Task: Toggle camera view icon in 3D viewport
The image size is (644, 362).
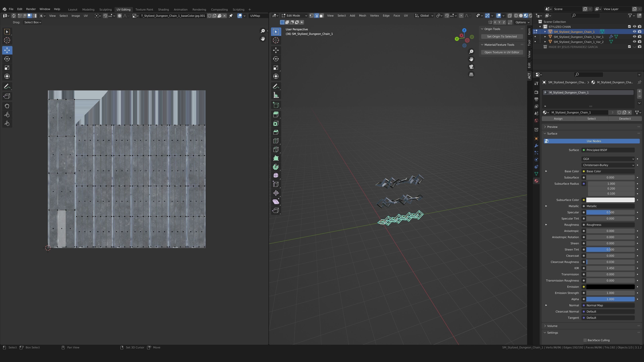Action: click(471, 67)
